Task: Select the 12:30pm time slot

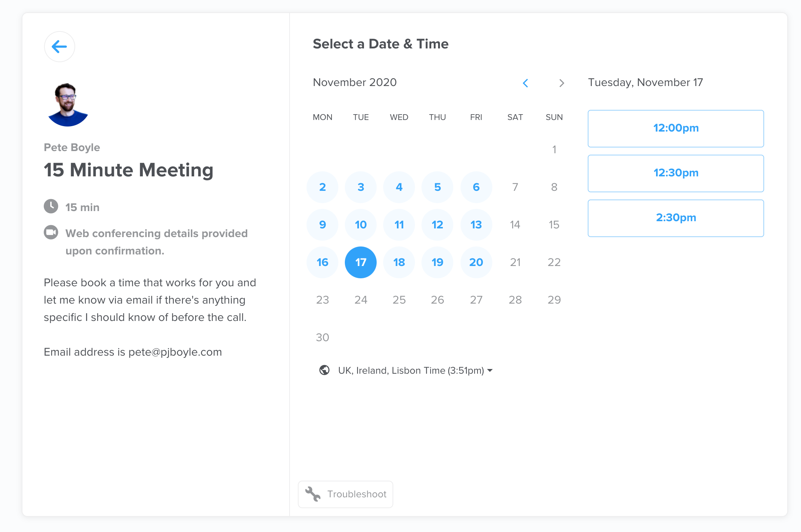Action: click(x=676, y=173)
